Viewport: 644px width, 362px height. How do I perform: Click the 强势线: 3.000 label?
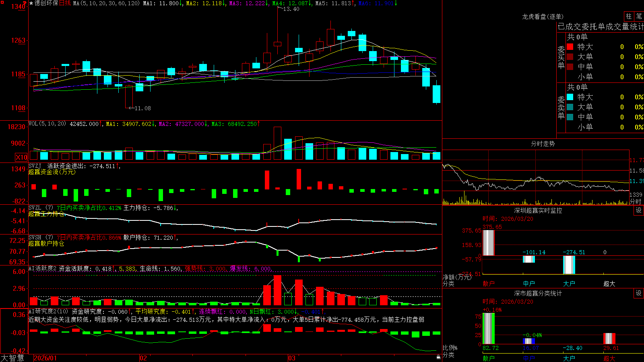(205, 269)
